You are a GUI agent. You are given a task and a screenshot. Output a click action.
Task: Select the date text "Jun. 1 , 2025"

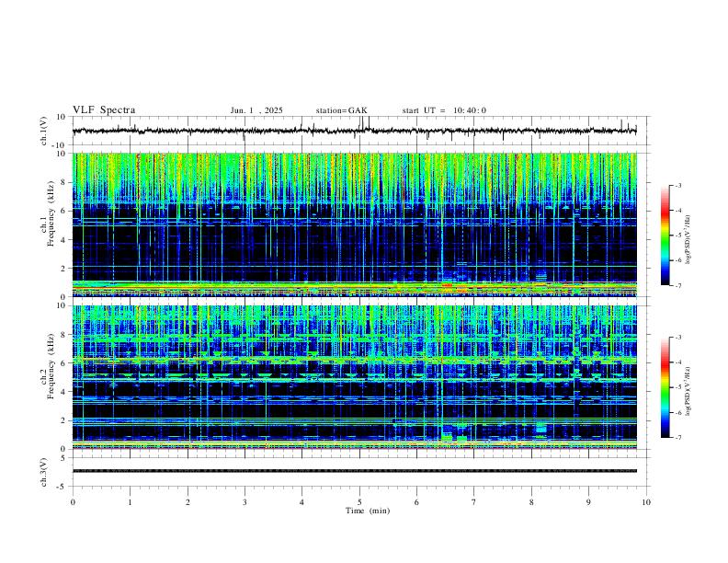click(256, 110)
